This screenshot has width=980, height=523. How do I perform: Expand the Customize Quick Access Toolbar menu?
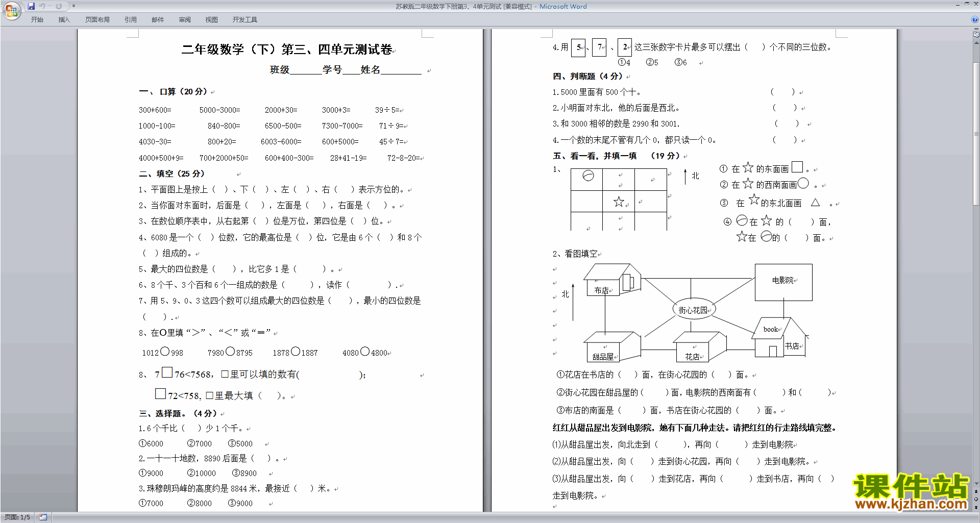(73, 6)
